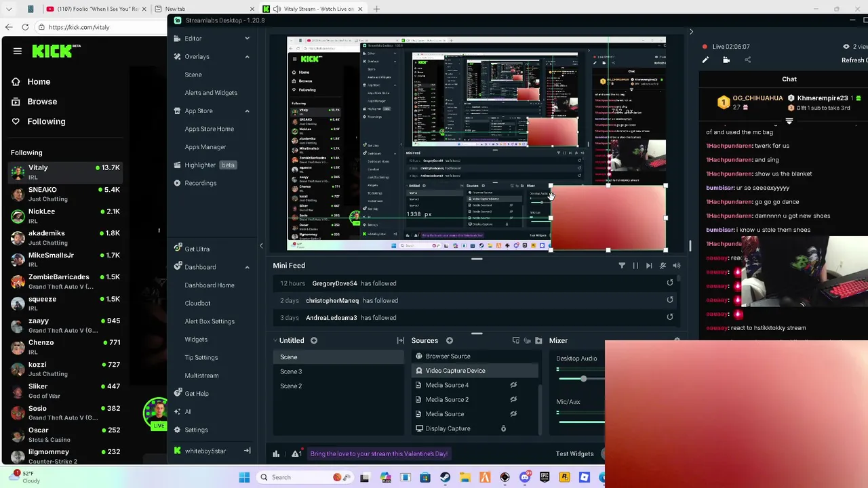The width and height of the screenshot is (868, 488).
Task: Adjust the Mic/Aux volume slider
Action: click(580, 422)
